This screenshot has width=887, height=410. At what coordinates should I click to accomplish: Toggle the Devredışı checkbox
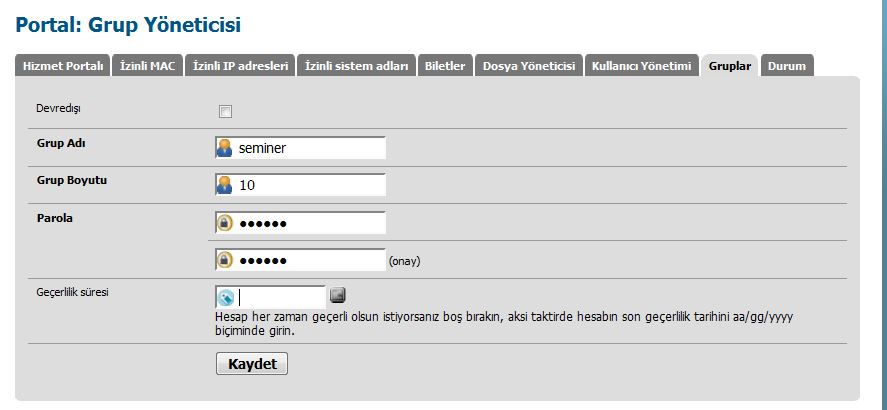point(225,111)
